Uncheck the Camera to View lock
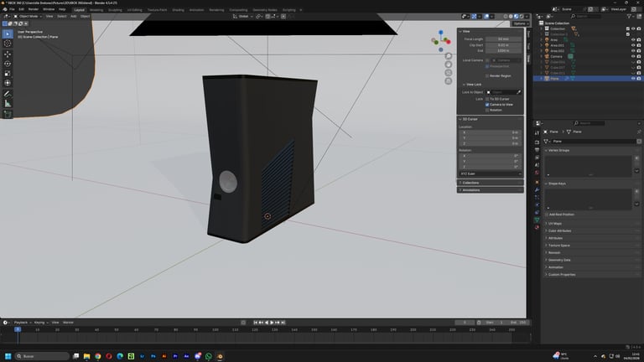Viewport: 644px width, 362px height. [x=487, y=105]
